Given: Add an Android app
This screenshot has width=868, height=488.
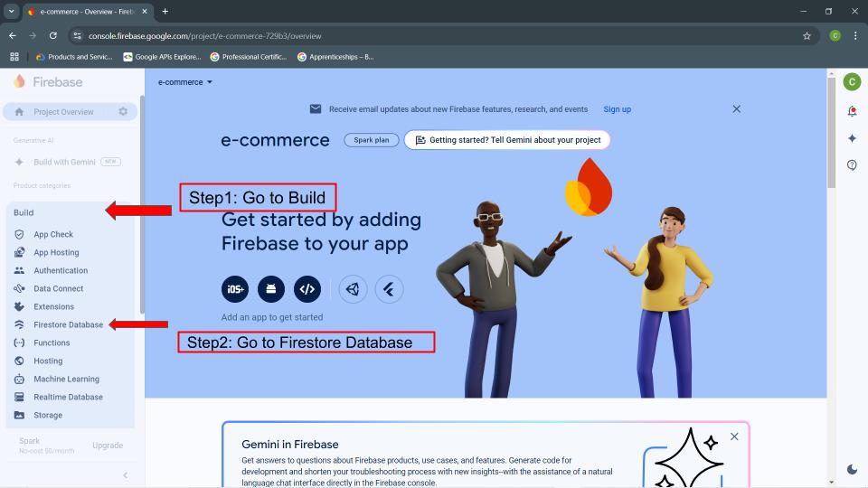Looking at the screenshot, I should 271,289.
